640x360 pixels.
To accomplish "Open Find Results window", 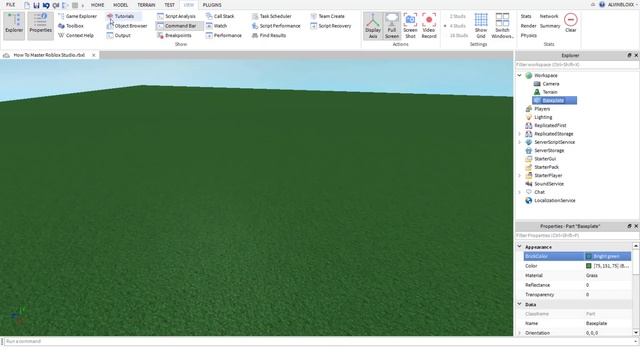I will 269,36.
